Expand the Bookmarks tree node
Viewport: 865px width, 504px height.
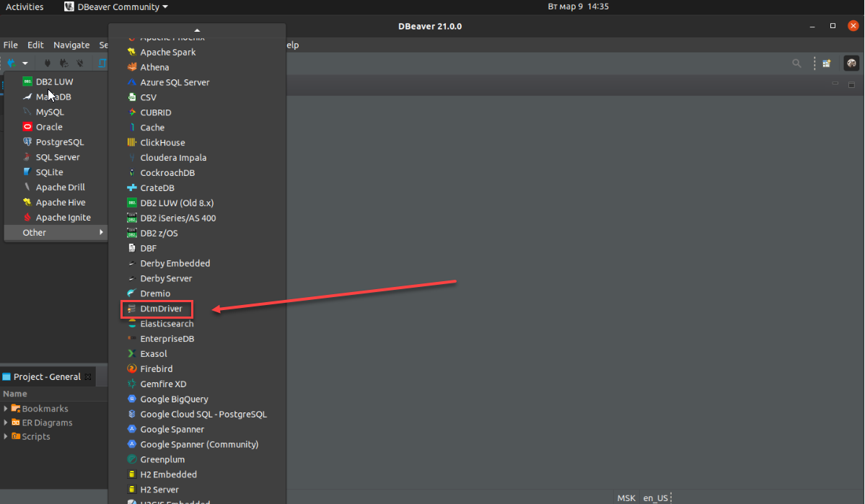tap(6, 409)
